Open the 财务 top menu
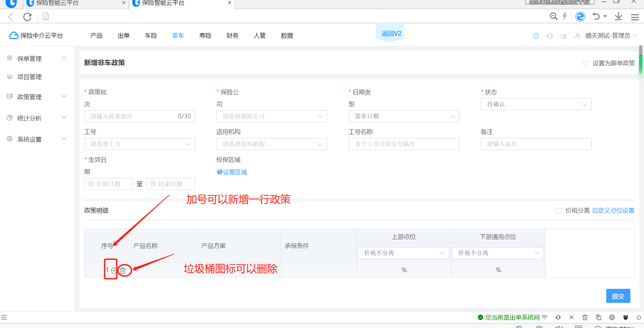644x328 pixels. point(232,36)
